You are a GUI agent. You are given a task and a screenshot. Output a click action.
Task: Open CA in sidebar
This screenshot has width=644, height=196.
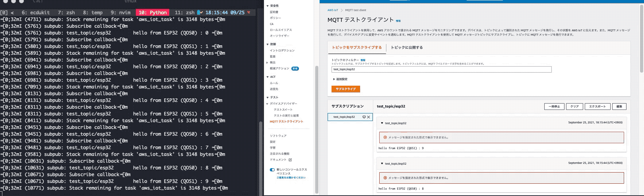272,24
